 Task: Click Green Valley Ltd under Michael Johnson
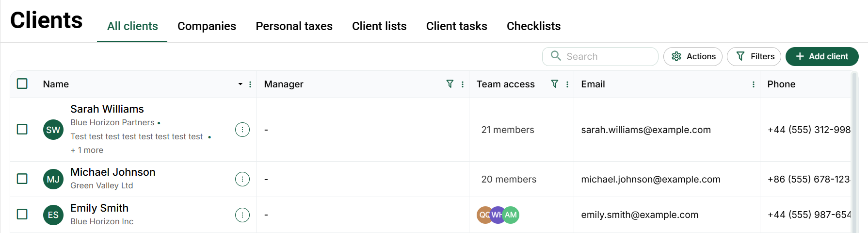click(x=102, y=185)
